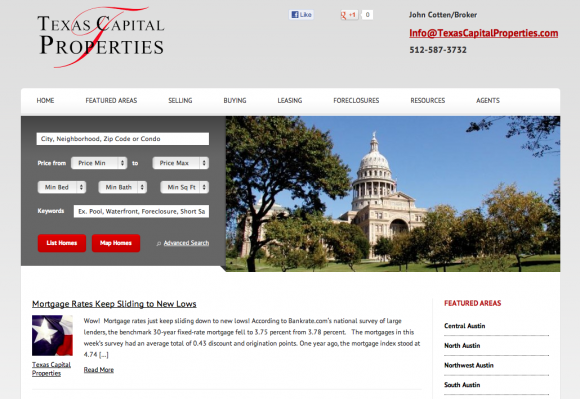The height and width of the screenshot is (399, 580).
Task: Click the Texas Capital Properties logo
Action: [x=101, y=37]
